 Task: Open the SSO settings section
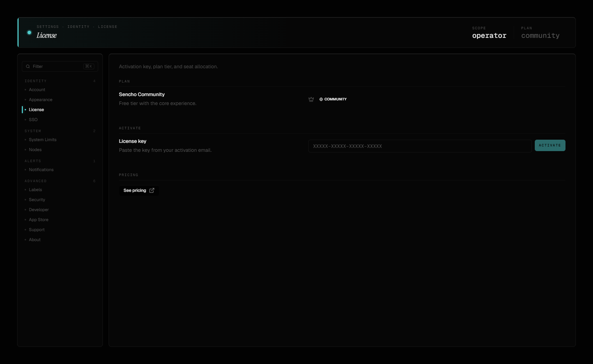pyautogui.click(x=33, y=120)
